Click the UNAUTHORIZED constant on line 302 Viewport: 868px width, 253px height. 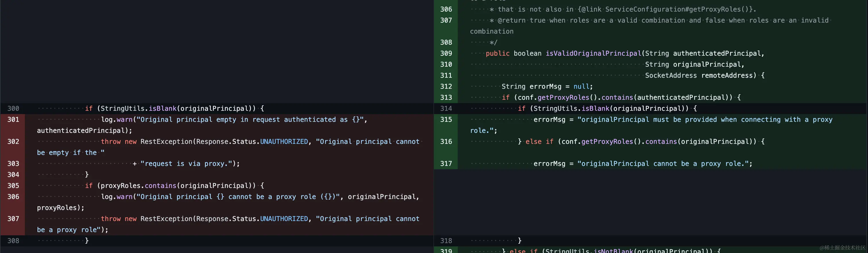[284, 141]
